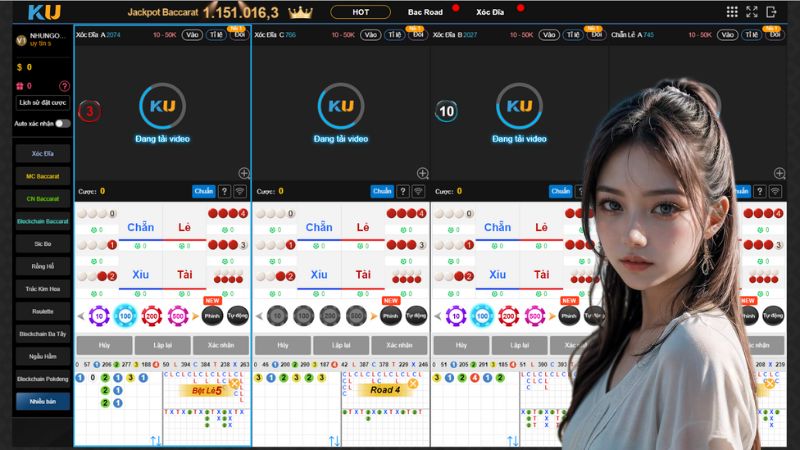
Task: Open the signal quality icon in Xóc Đĩa A table
Action: [240, 191]
